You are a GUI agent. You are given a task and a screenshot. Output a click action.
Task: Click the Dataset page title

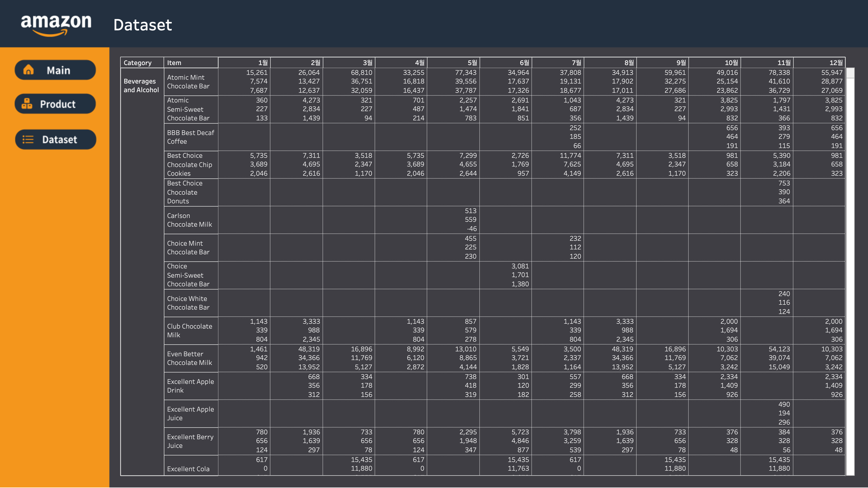tap(142, 25)
